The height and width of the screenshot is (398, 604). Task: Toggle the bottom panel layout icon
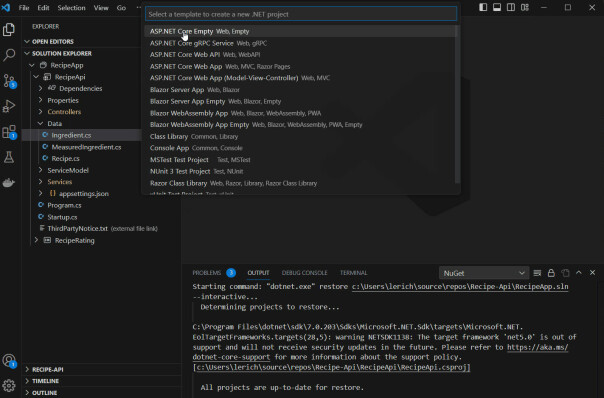[x=497, y=7]
